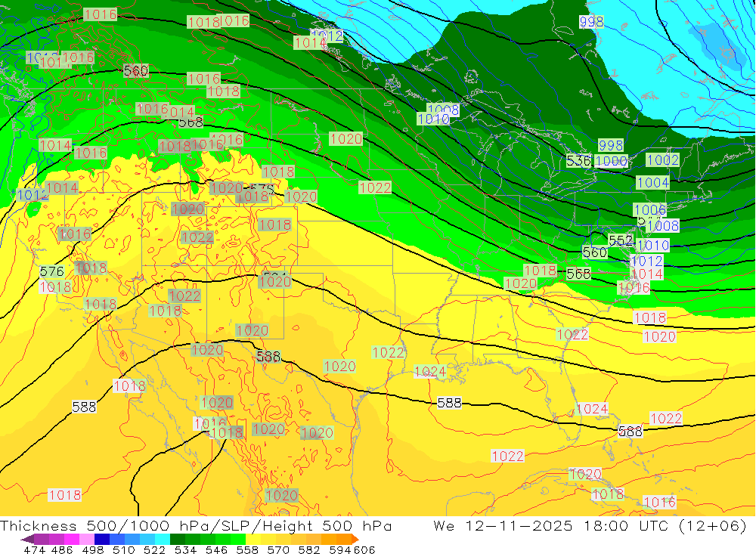Click the 998 label above 1000

pos(611,145)
